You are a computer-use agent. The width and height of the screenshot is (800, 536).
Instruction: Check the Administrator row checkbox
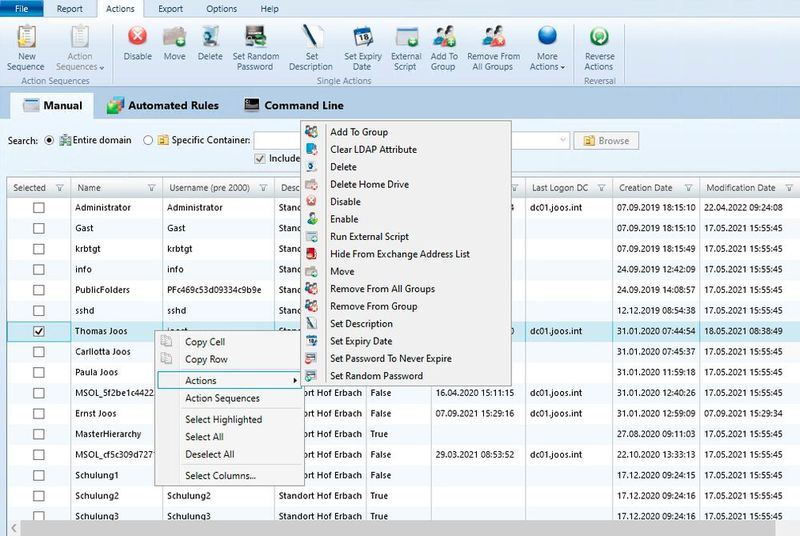point(39,208)
